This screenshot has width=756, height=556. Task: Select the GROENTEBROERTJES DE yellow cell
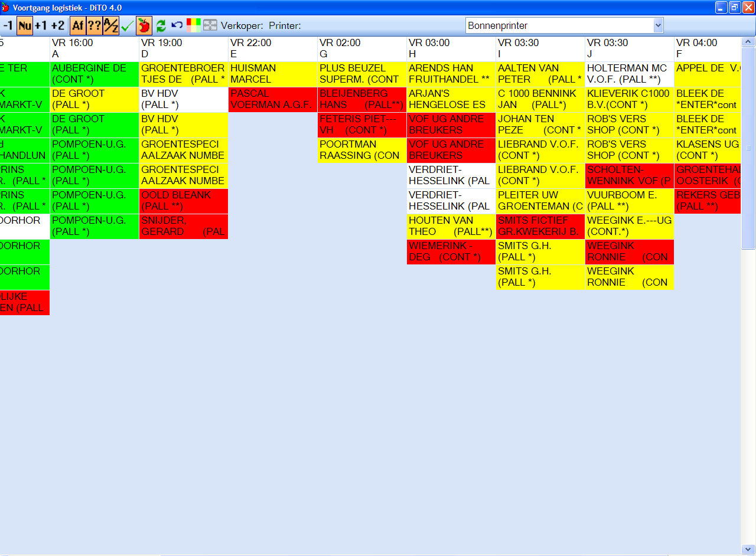tap(184, 74)
